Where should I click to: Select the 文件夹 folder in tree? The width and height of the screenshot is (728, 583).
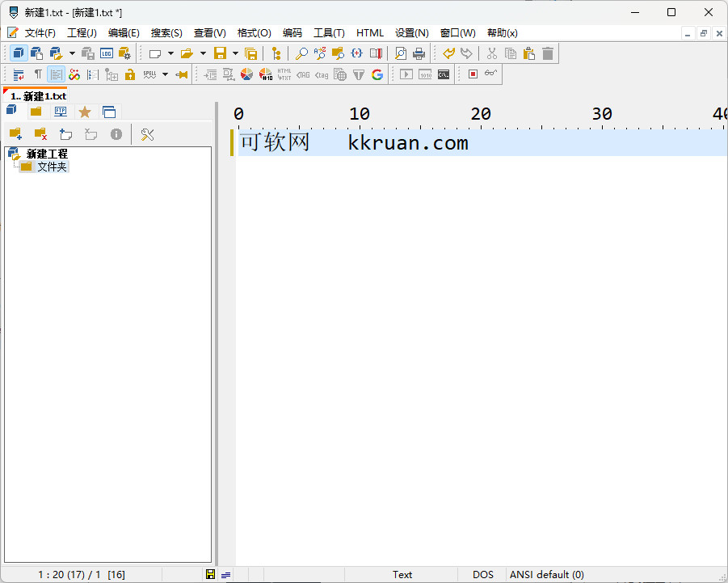[x=52, y=167]
